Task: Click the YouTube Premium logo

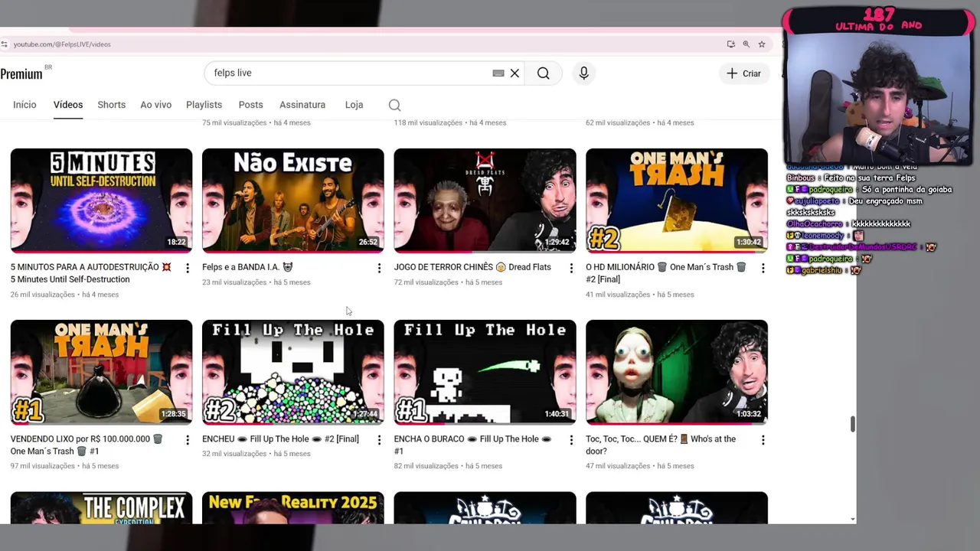Action: tap(23, 73)
